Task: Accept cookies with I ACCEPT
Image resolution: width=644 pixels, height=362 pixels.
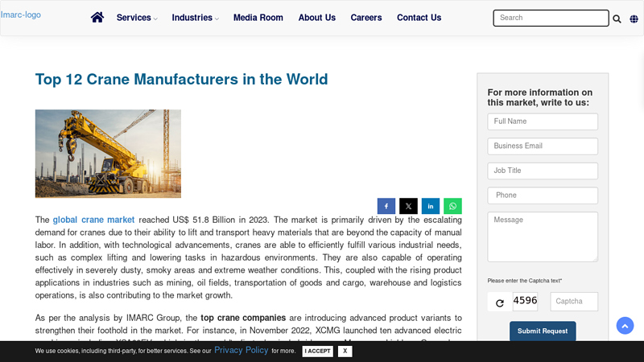Action: pos(317,352)
